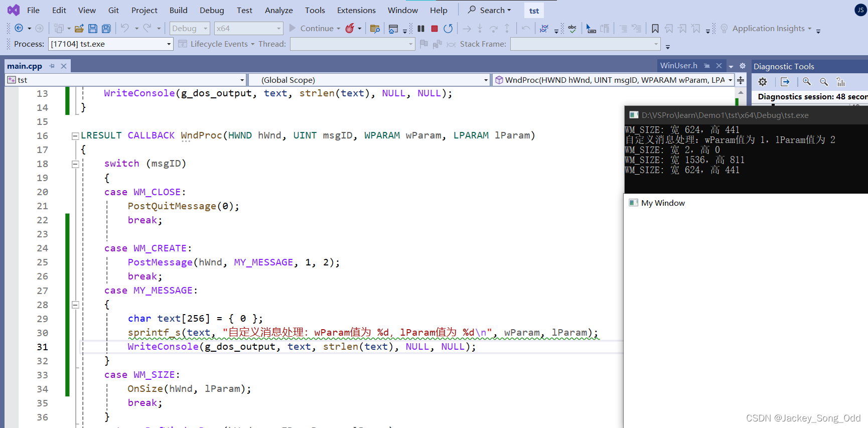The height and width of the screenshot is (428, 868).
Task: Click PostQuitMessage(0) on line 21
Action: pos(183,206)
